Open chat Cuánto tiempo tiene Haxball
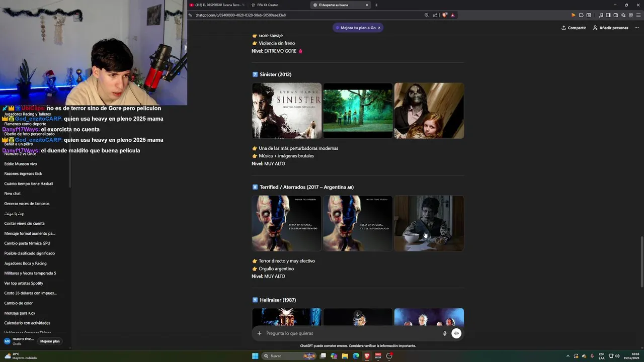This screenshot has height=362, width=644. tap(29, 184)
